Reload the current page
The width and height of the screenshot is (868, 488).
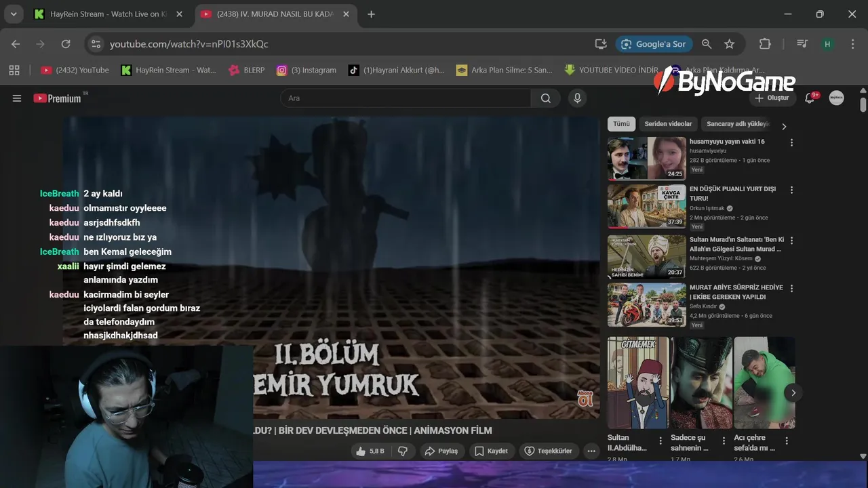66,44
